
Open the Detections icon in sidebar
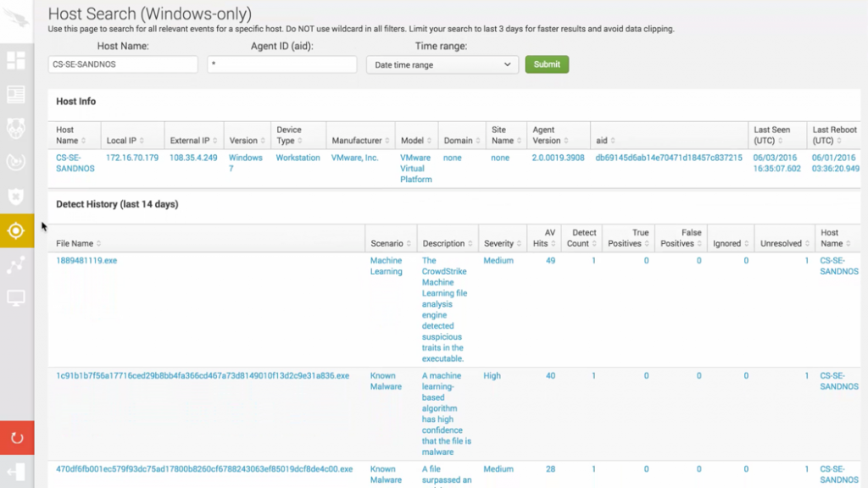coord(15,129)
